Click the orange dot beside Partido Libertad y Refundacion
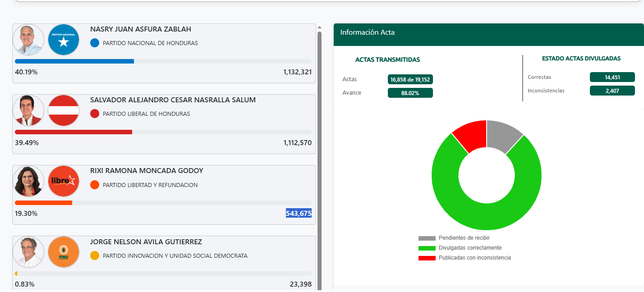Screen dimensions: 644x292 95,185
